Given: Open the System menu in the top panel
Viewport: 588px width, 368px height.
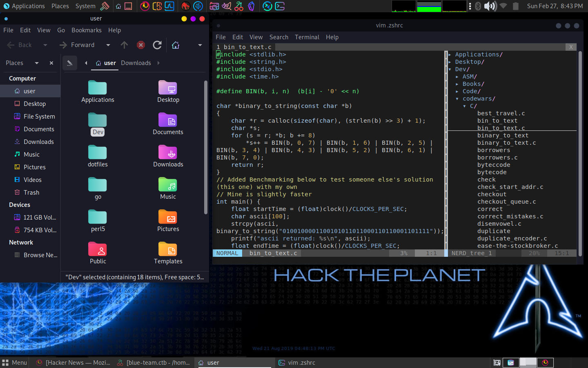Looking at the screenshot, I should 85,6.
